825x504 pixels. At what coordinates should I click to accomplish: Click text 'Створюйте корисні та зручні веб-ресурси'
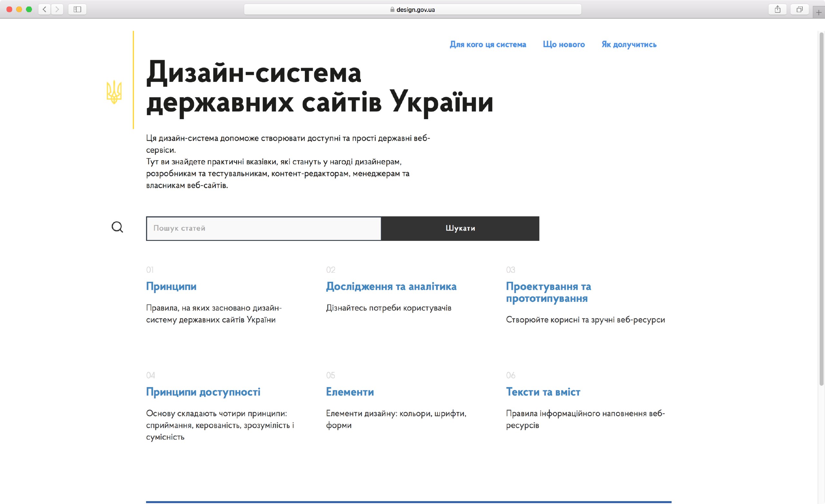(x=585, y=319)
